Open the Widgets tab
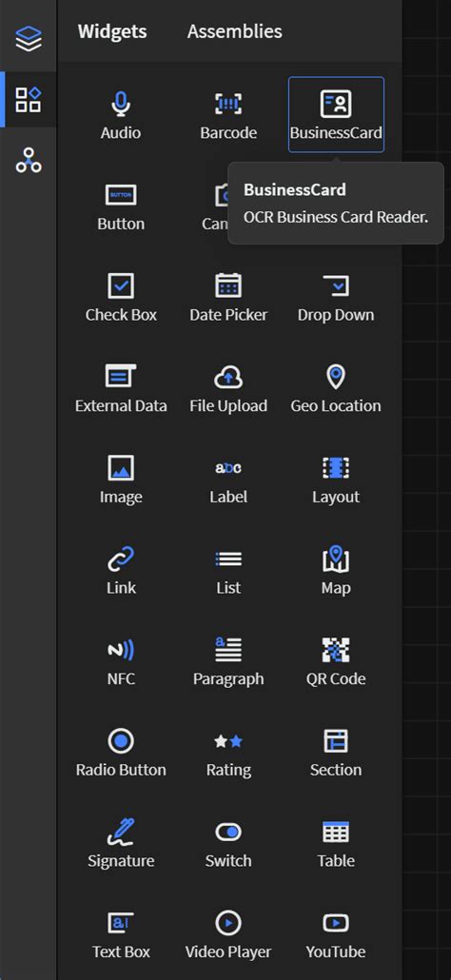The width and height of the screenshot is (451, 980). (x=112, y=31)
